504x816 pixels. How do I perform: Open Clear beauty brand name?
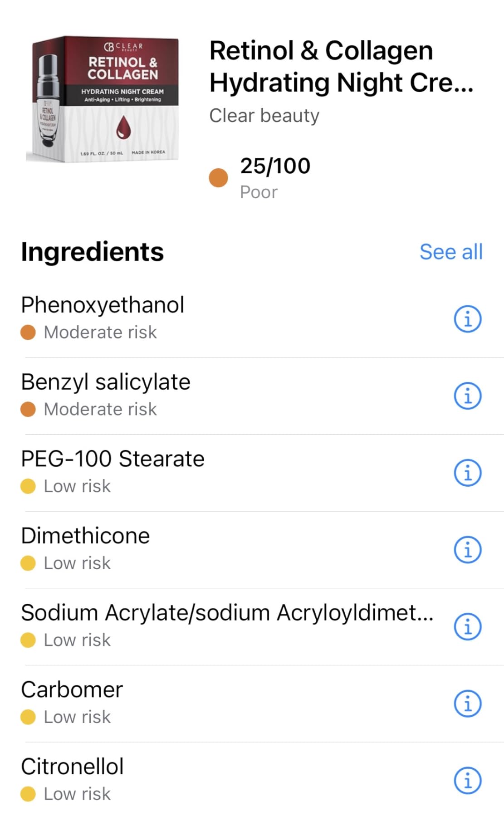pyautogui.click(x=264, y=116)
